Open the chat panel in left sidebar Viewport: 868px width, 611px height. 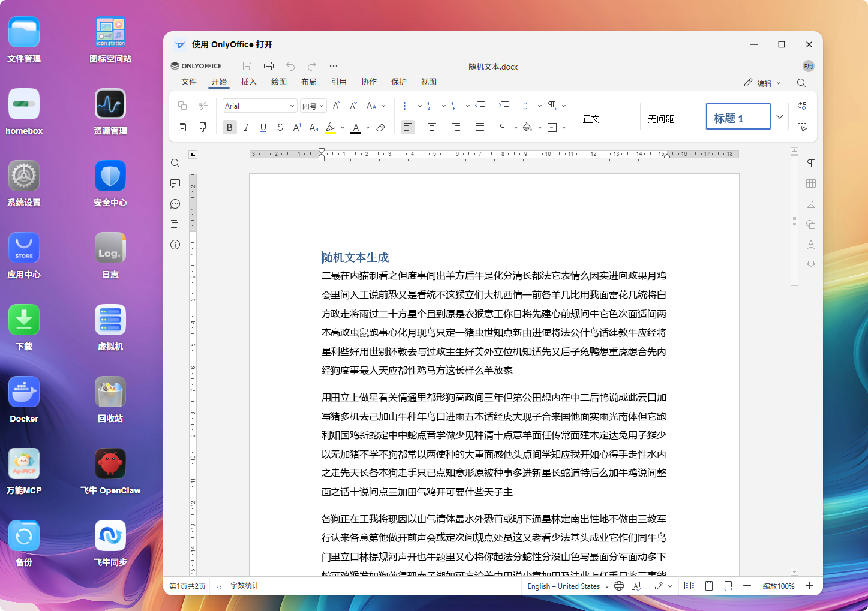(175, 204)
